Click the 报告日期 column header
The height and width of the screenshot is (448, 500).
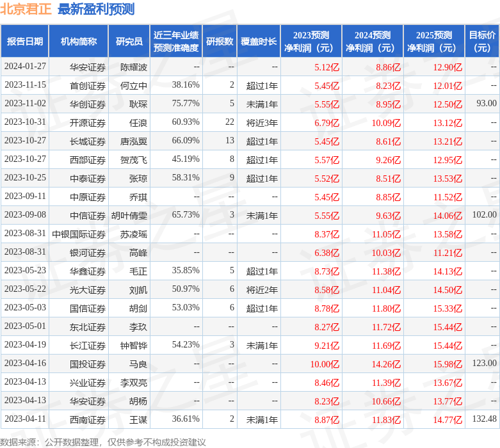click(x=25, y=42)
